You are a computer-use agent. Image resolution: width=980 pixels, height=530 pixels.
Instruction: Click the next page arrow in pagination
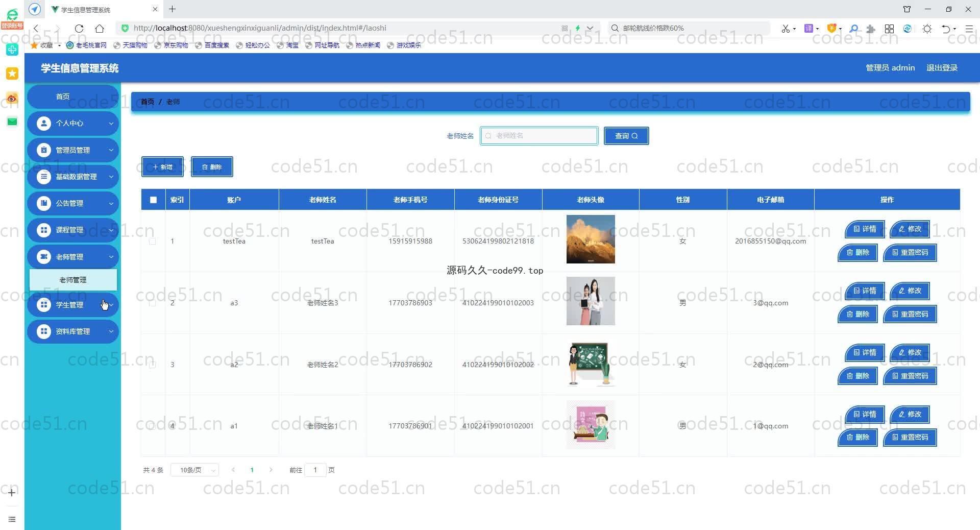pos(271,470)
